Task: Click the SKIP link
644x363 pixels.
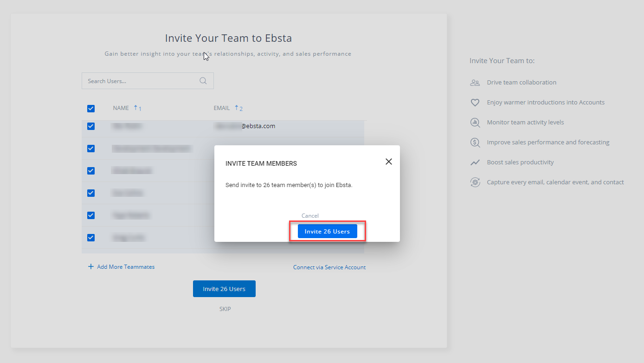Action: tap(225, 309)
